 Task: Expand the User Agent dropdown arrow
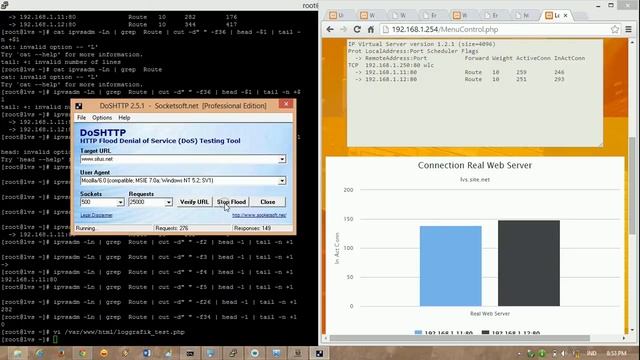click(282, 181)
